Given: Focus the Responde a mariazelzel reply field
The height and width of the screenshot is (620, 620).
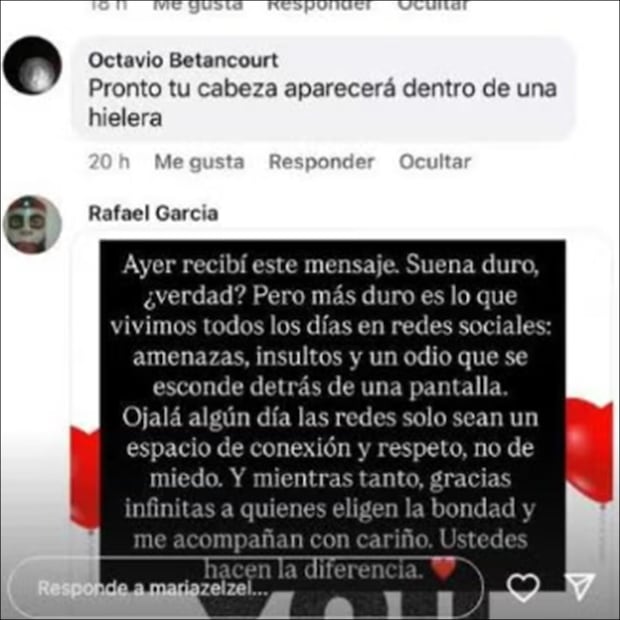Looking at the screenshot, I should tap(245, 588).
